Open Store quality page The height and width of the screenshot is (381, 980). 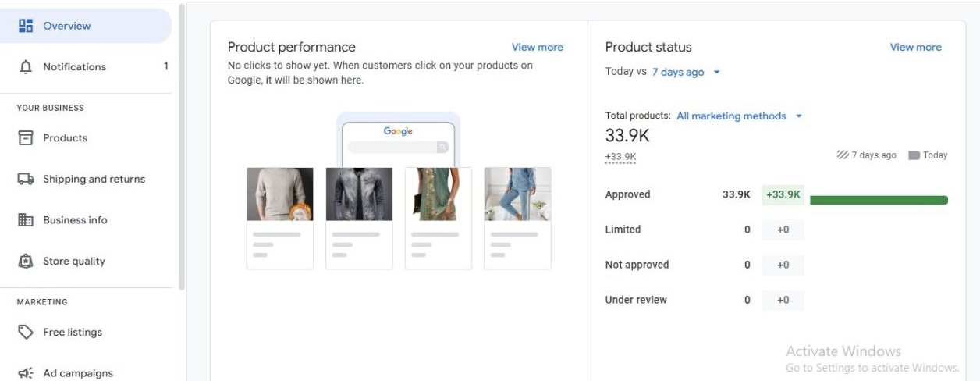86,261
